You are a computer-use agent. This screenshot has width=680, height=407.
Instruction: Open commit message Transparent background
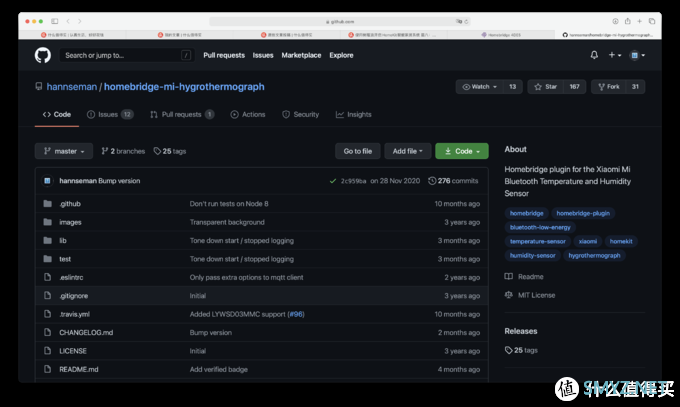pos(227,222)
